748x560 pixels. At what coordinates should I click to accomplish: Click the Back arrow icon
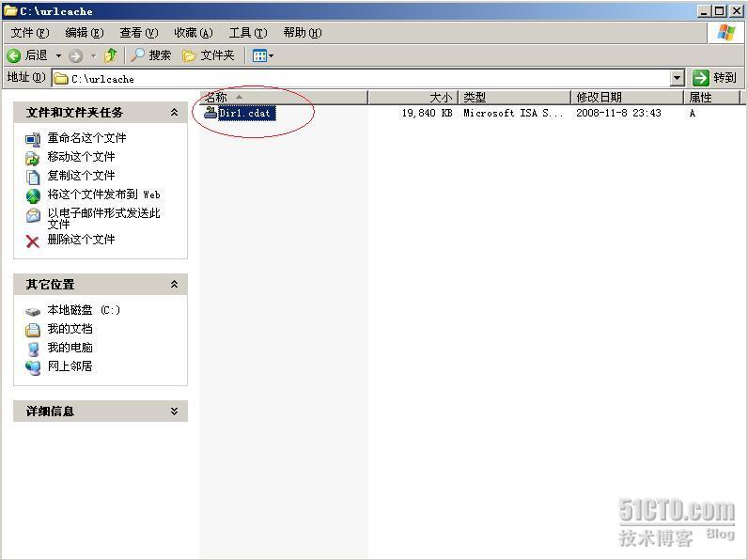[14, 55]
